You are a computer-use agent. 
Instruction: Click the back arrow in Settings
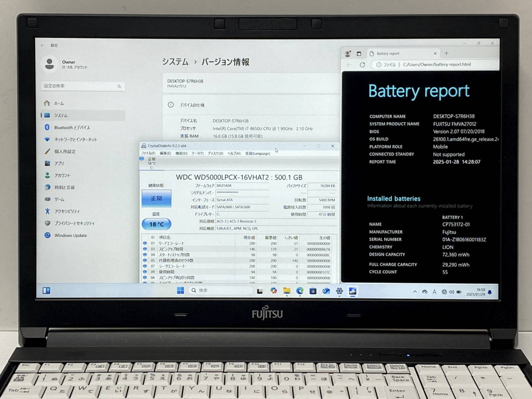(x=42, y=45)
